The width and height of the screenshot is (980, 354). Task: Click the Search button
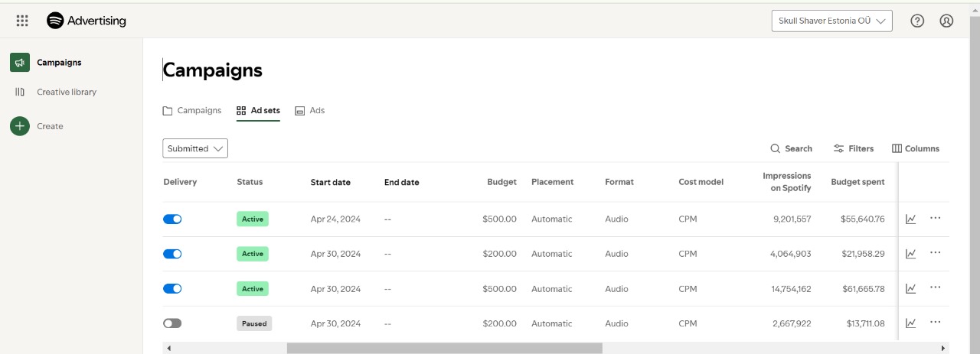click(x=791, y=148)
